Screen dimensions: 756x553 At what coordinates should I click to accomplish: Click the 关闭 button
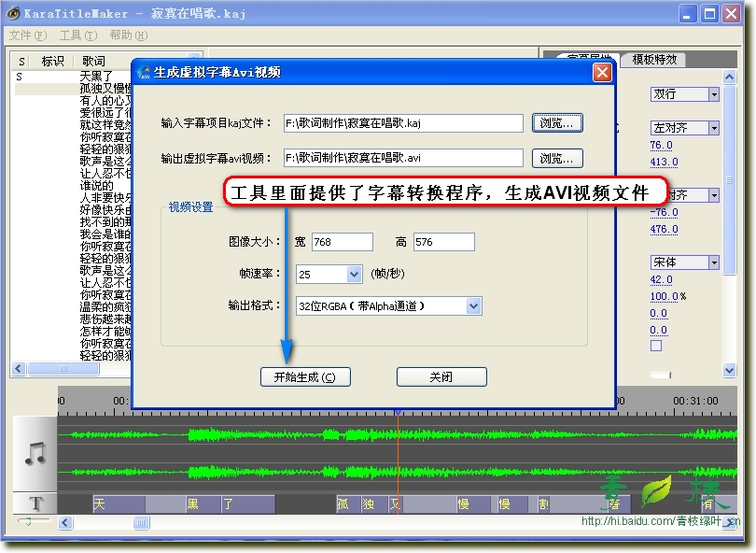pyautogui.click(x=441, y=376)
